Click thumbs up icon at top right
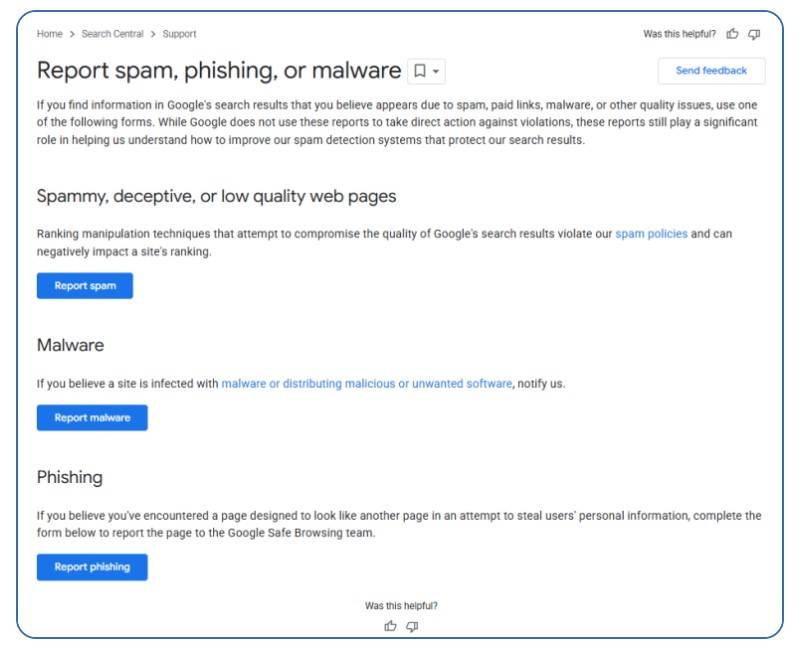 pos(732,34)
